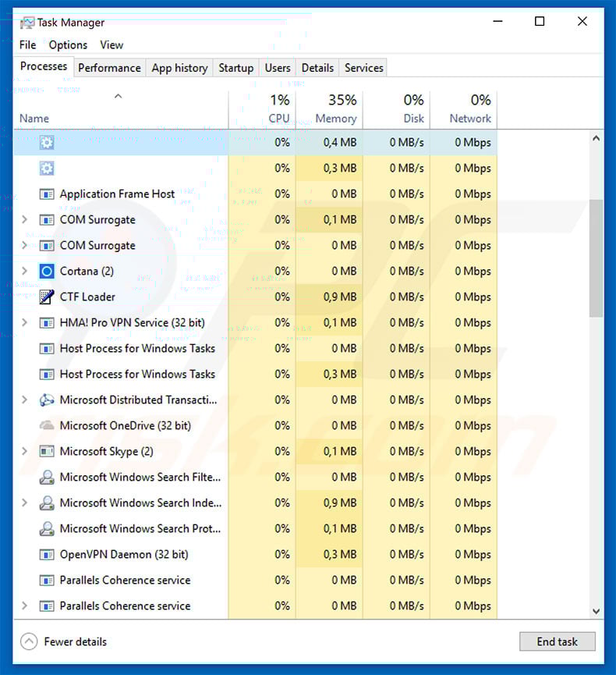616x675 pixels.
Task: Select OpenVPN Daemon (32 bit) process
Action: click(x=256, y=554)
